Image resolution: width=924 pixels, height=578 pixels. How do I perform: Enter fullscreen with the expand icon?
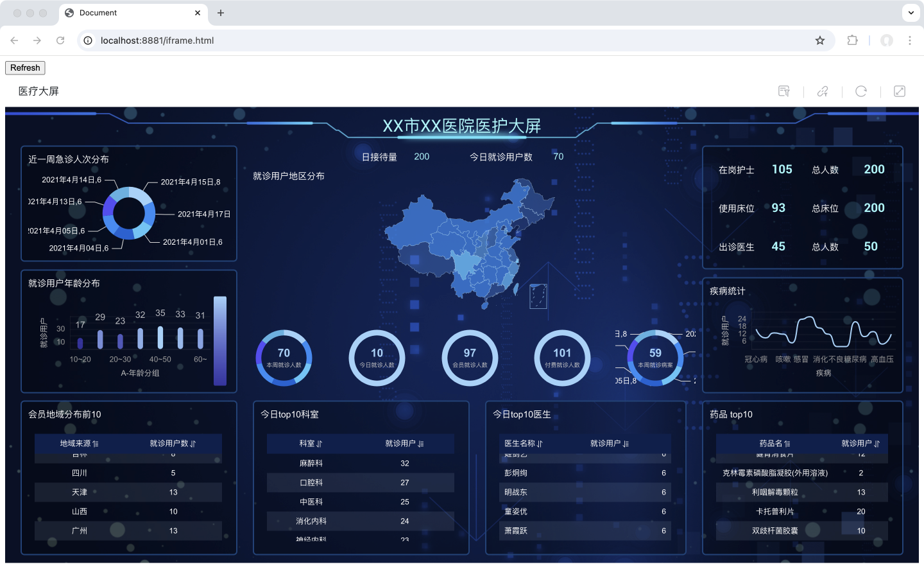(900, 91)
